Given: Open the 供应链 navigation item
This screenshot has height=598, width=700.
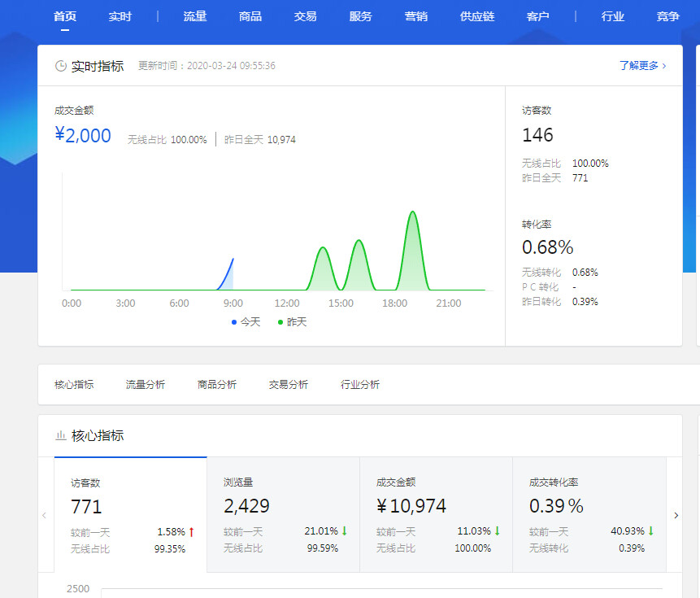Looking at the screenshot, I should tap(477, 16).
